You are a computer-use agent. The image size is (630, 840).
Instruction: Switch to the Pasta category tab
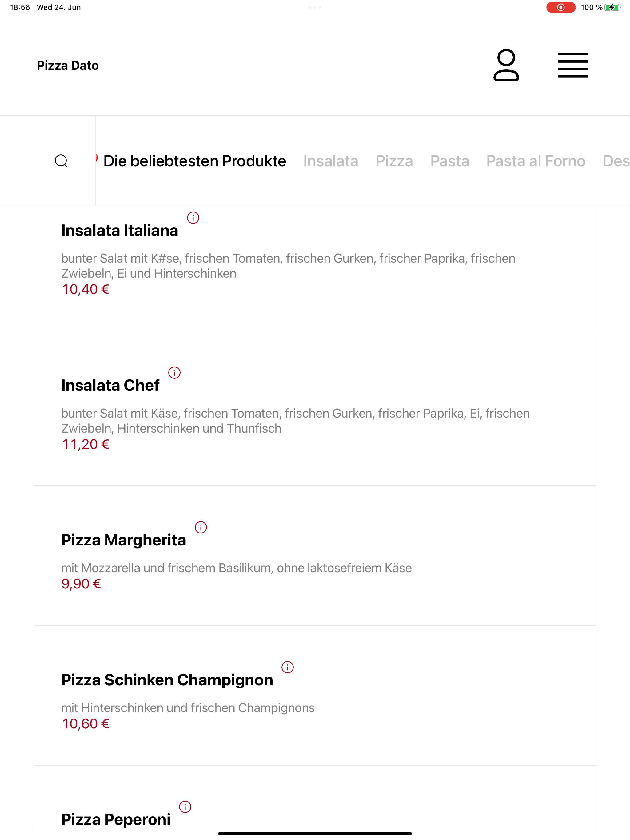point(449,161)
